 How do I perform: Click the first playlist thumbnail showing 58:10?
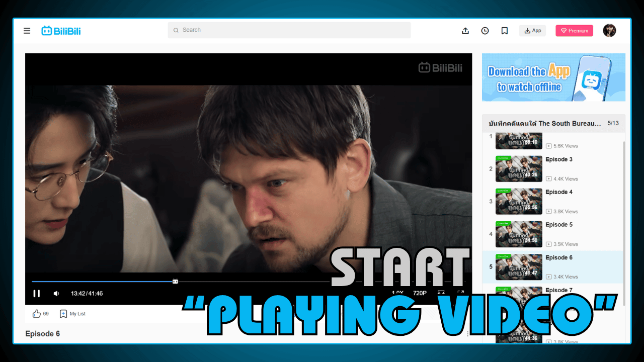point(519,141)
